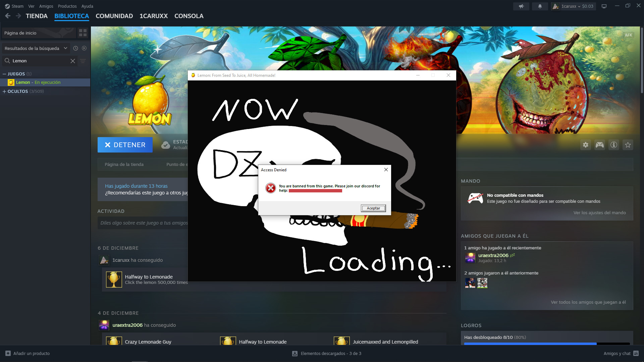
Task: Switch library to grid view icon
Action: pyautogui.click(x=83, y=33)
